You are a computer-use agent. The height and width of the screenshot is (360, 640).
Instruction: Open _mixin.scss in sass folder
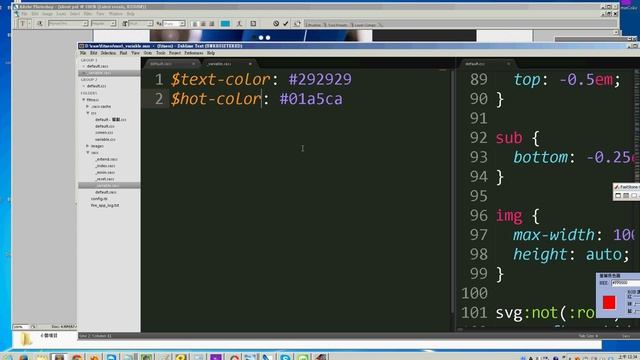[105, 172]
